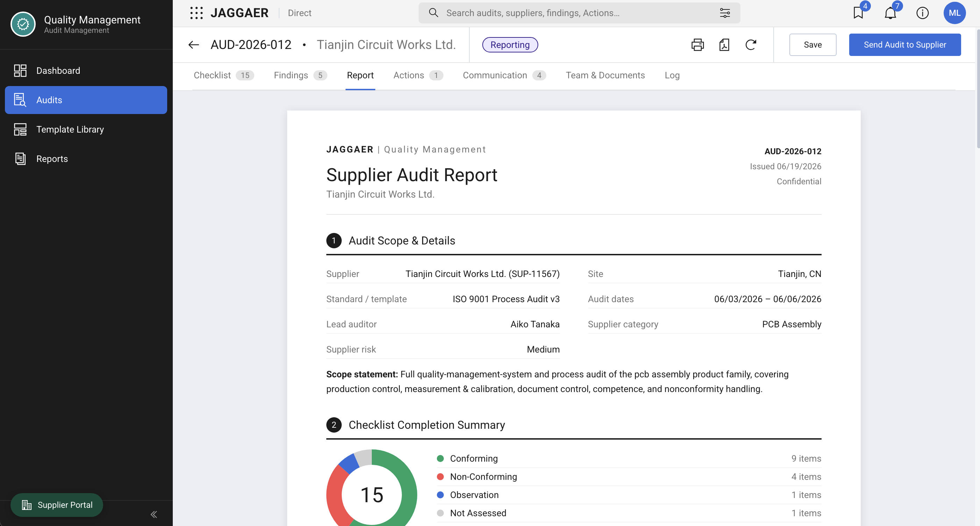
Task: Click lead auditor Aiko Tanaka
Action: tap(535, 324)
